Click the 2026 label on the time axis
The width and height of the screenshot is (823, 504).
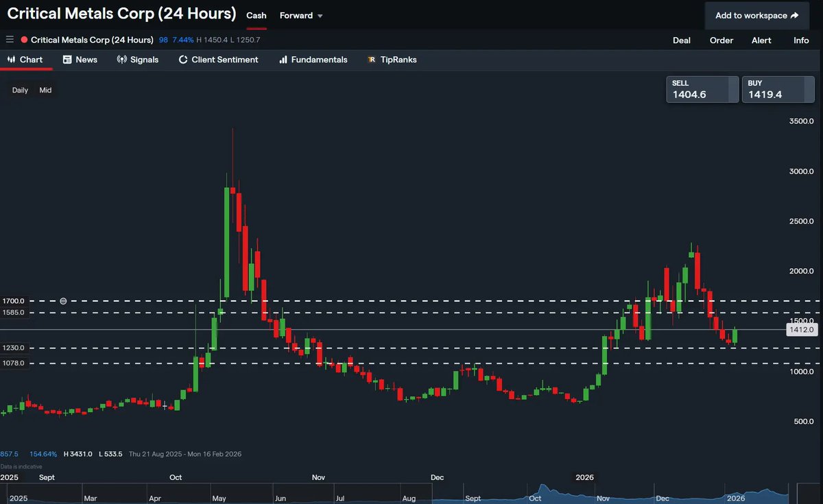point(584,477)
